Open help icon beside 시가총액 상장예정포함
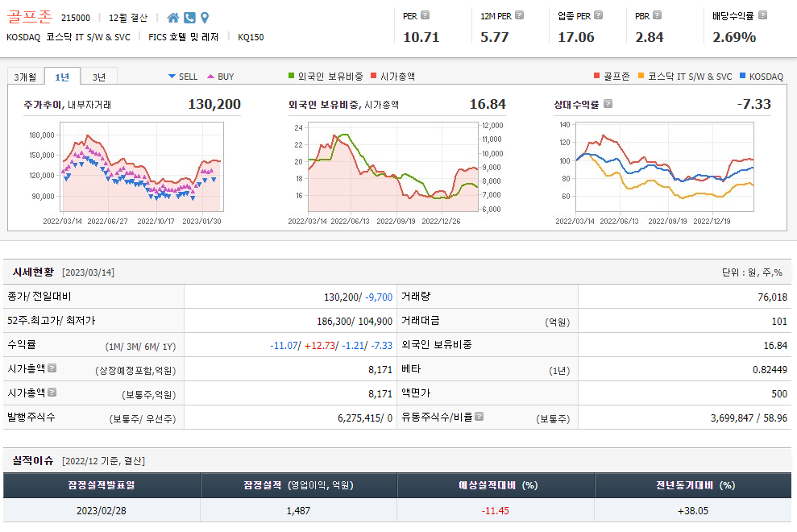This screenshot has height=532, width=797. tap(52, 368)
